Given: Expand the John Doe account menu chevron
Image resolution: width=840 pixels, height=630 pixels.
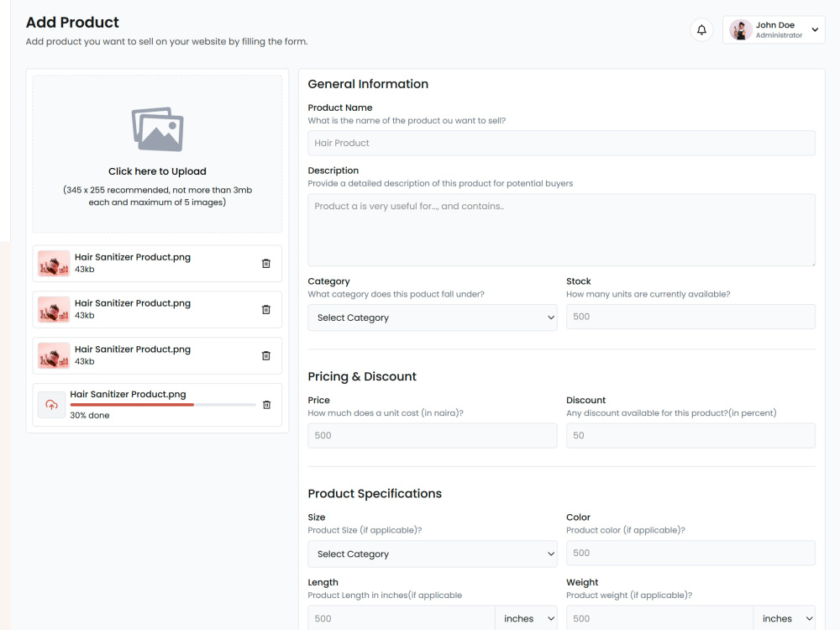Looking at the screenshot, I should pyautogui.click(x=815, y=30).
